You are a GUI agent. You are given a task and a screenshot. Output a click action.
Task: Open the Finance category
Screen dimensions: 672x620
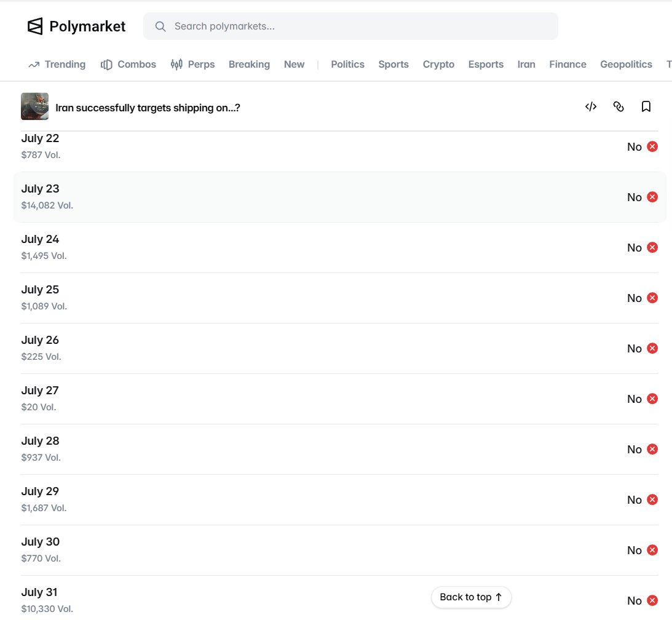[x=567, y=65]
